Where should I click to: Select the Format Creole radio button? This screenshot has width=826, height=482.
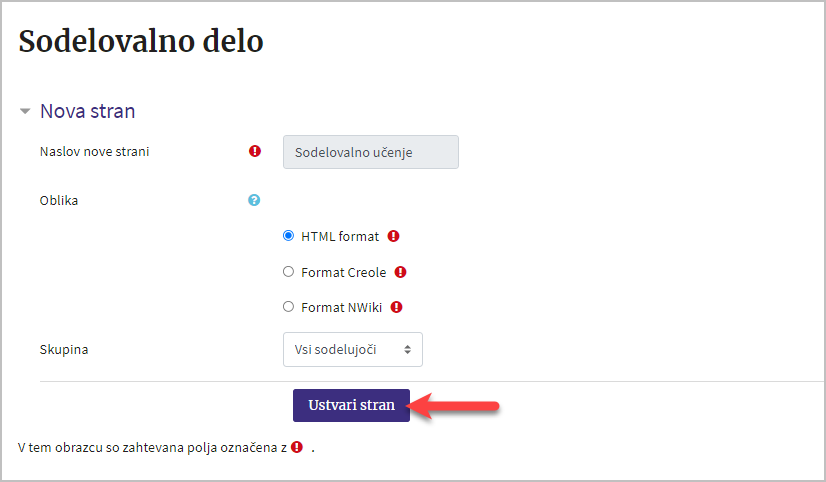click(288, 271)
